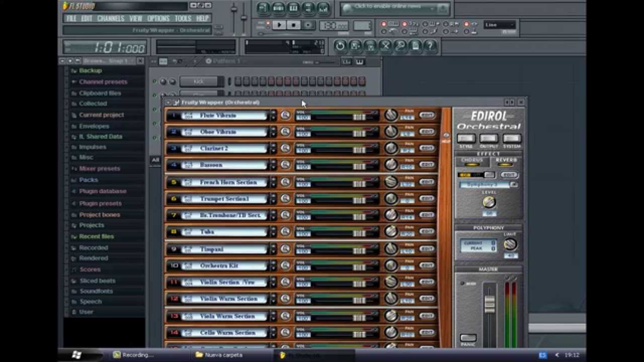
Task: Toggle the first red recording filter option
Action: 383,24
